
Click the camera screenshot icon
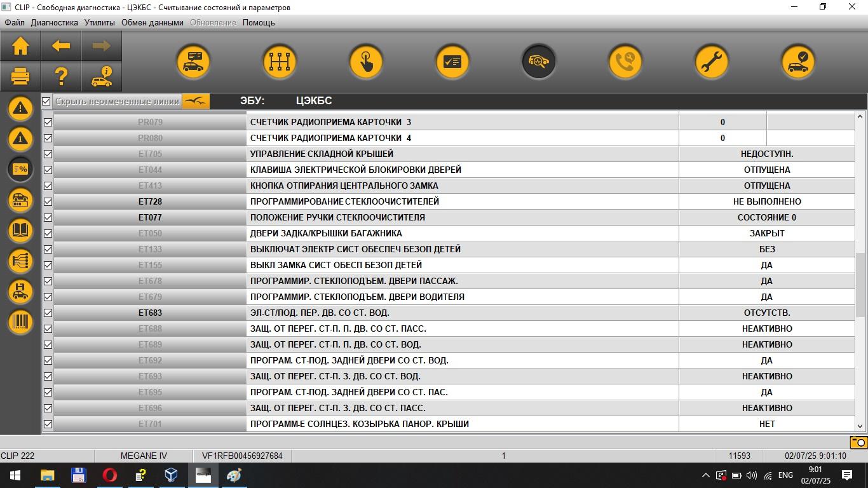859,442
